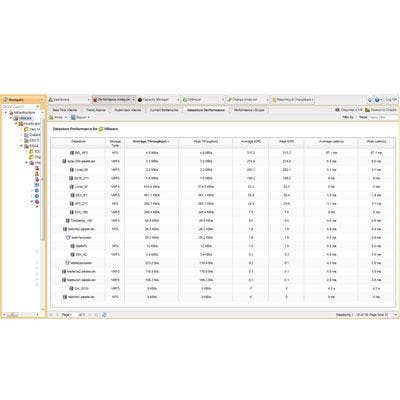Click the blue help icon

pos(377,100)
